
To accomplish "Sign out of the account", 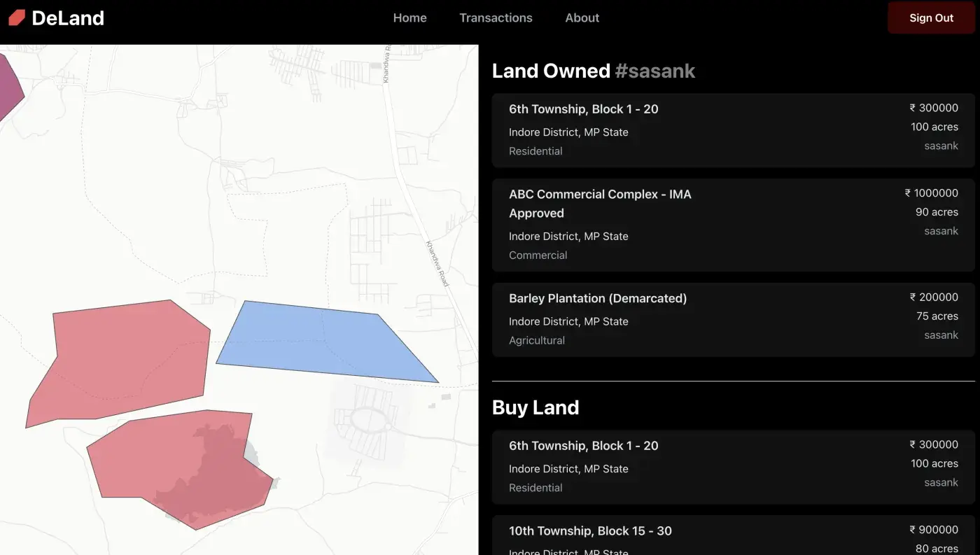I will click(x=931, y=18).
